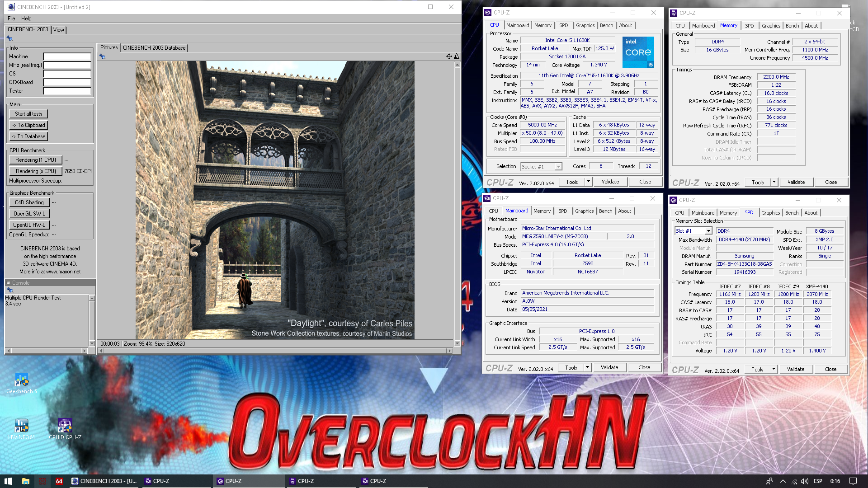Image resolution: width=868 pixels, height=488 pixels.
Task: Click the pin icon in Pictures panel
Action: (x=102, y=56)
